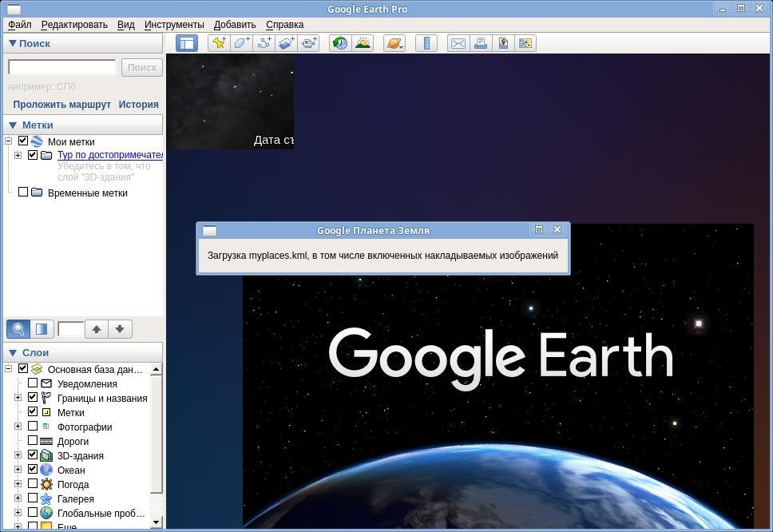This screenshot has height=532, width=773.
Task: Add a path using the toolbar icon
Action: (x=264, y=43)
